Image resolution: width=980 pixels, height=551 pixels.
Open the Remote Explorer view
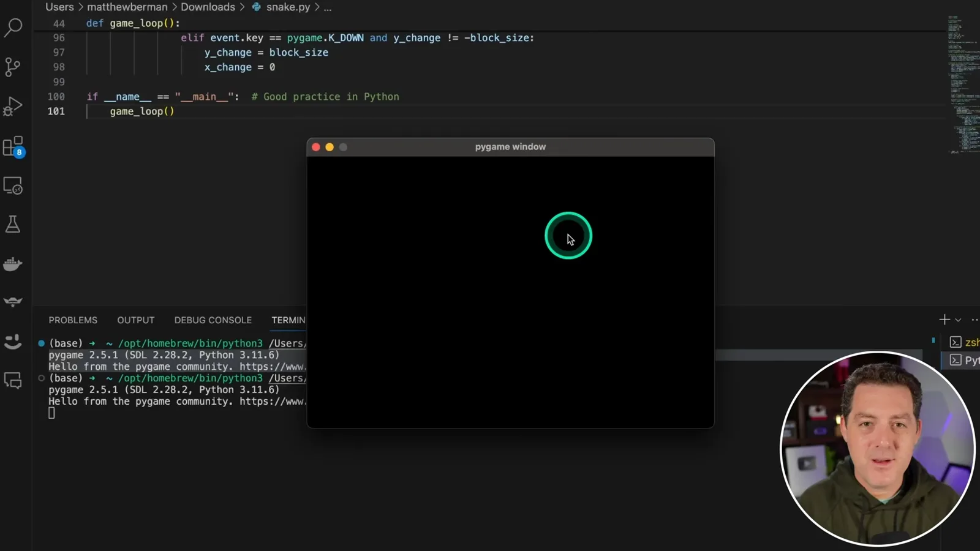coord(13,186)
